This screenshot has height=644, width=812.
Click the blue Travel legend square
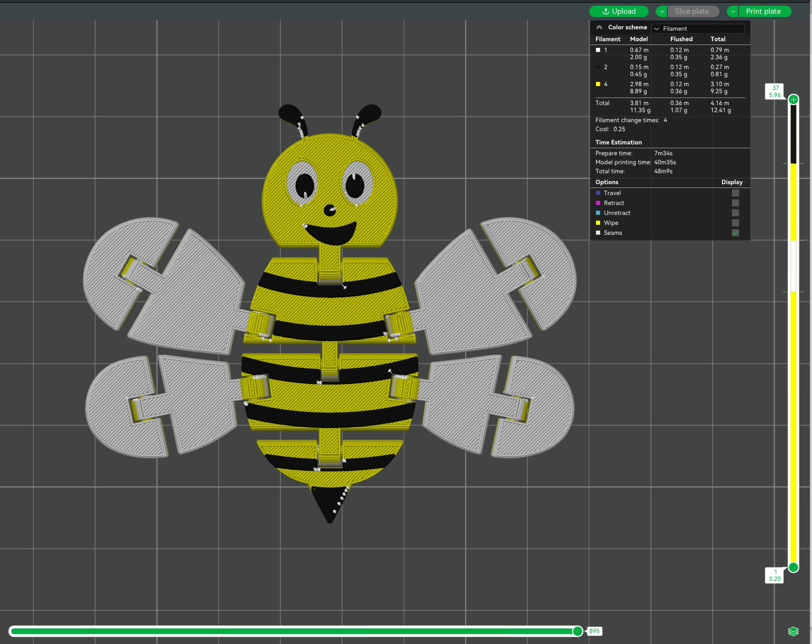[x=597, y=193]
